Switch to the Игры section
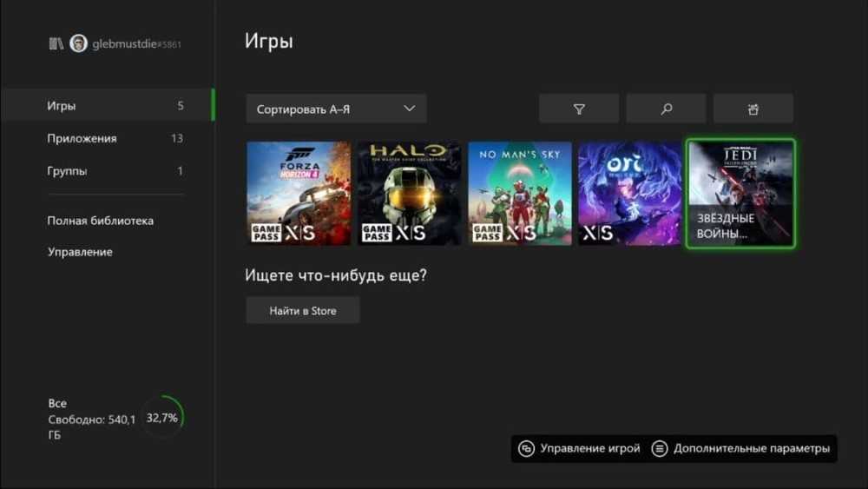 [106, 106]
